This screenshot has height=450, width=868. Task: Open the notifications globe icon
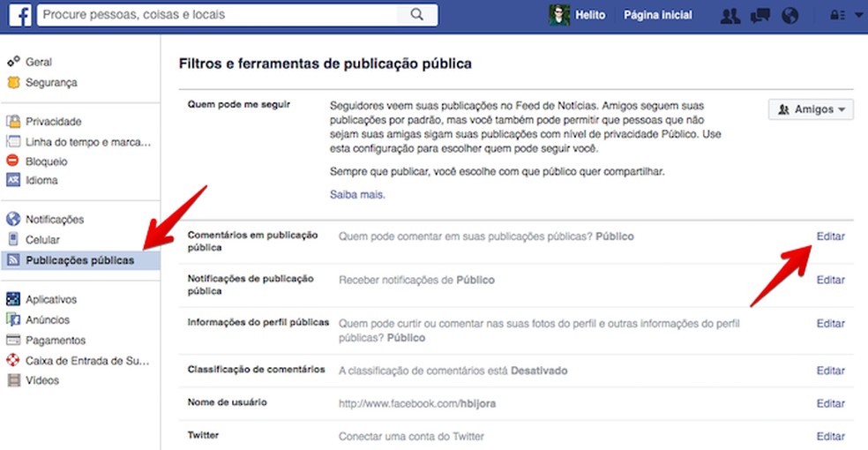coord(790,16)
